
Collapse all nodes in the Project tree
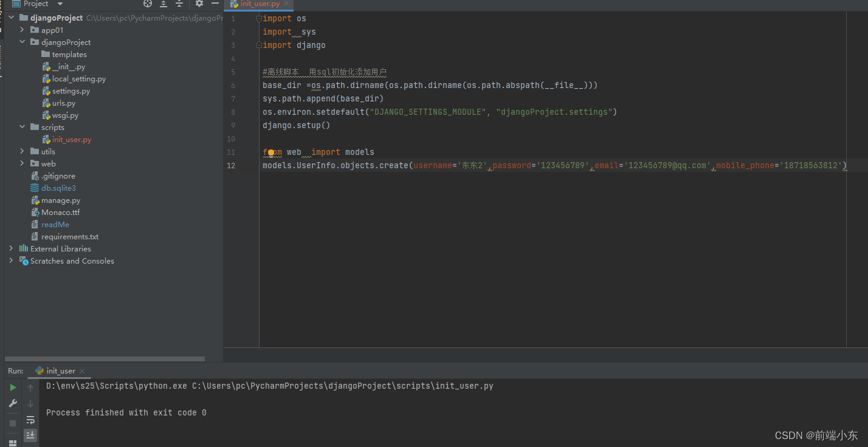click(x=179, y=4)
